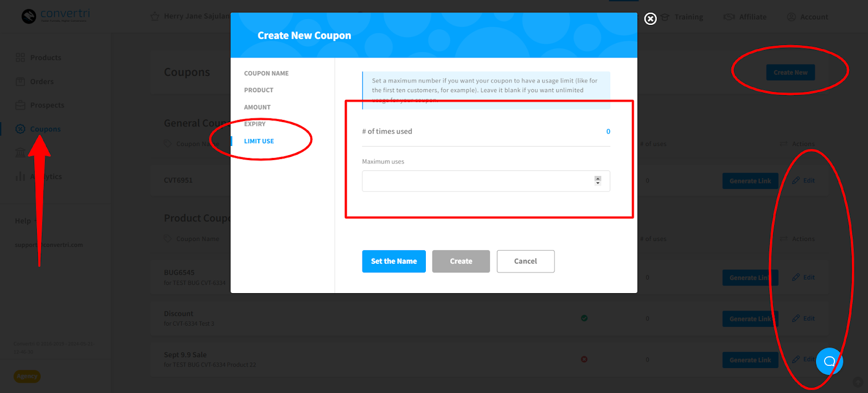Image resolution: width=868 pixels, height=393 pixels.
Task: Open Orders in the sidebar
Action: click(x=42, y=81)
